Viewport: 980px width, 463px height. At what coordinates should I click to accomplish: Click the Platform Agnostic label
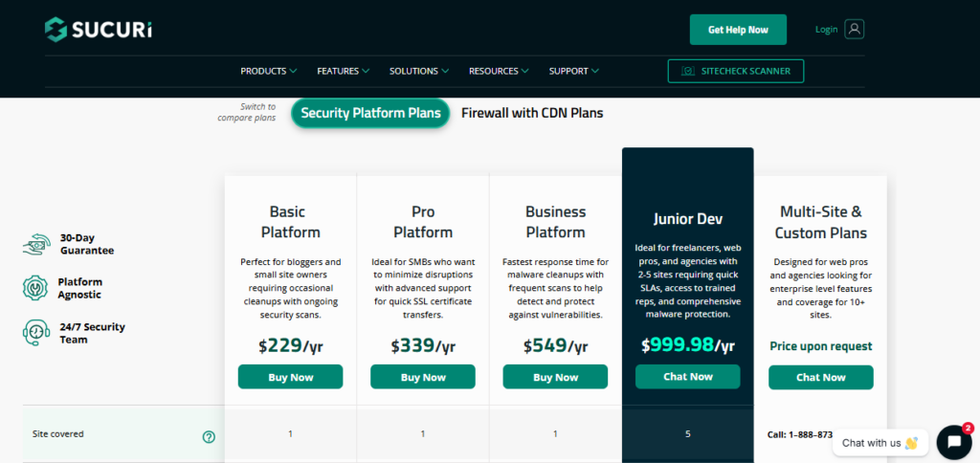80,288
